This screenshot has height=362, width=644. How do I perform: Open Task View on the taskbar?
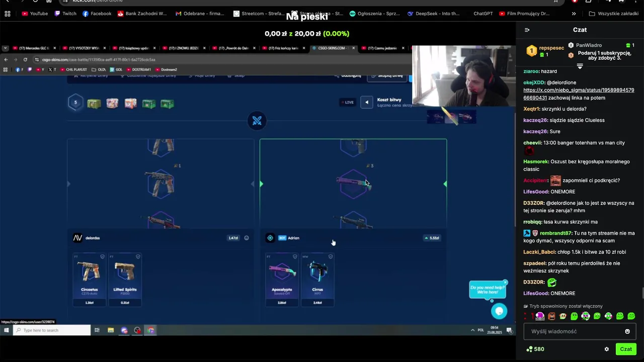(97, 330)
